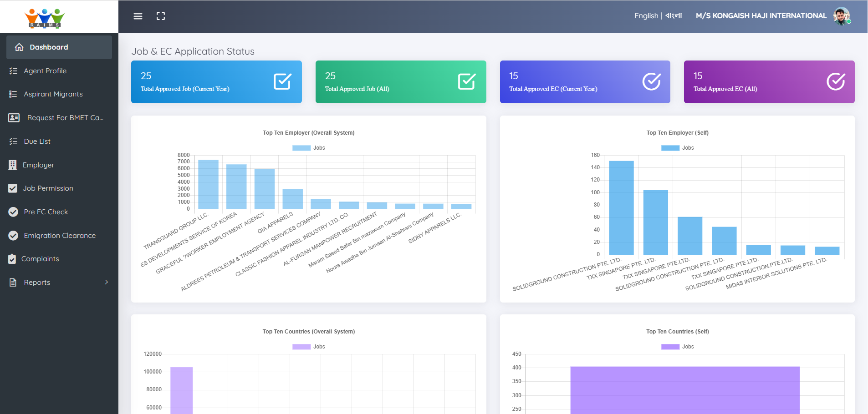Open Dashboard in the sidebar
Image resolution: width=868 pixels, height=414 pixels.
click(x=59, y=47)
